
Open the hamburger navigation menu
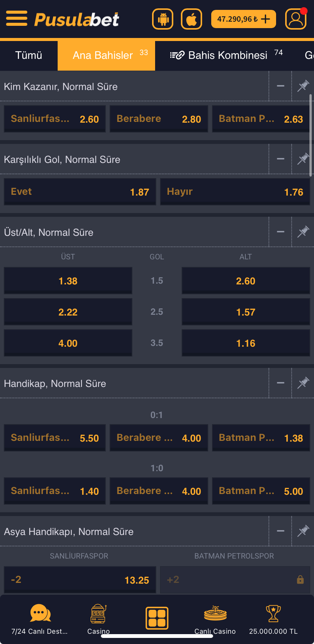pyautogui.click(x=16, y=18)
